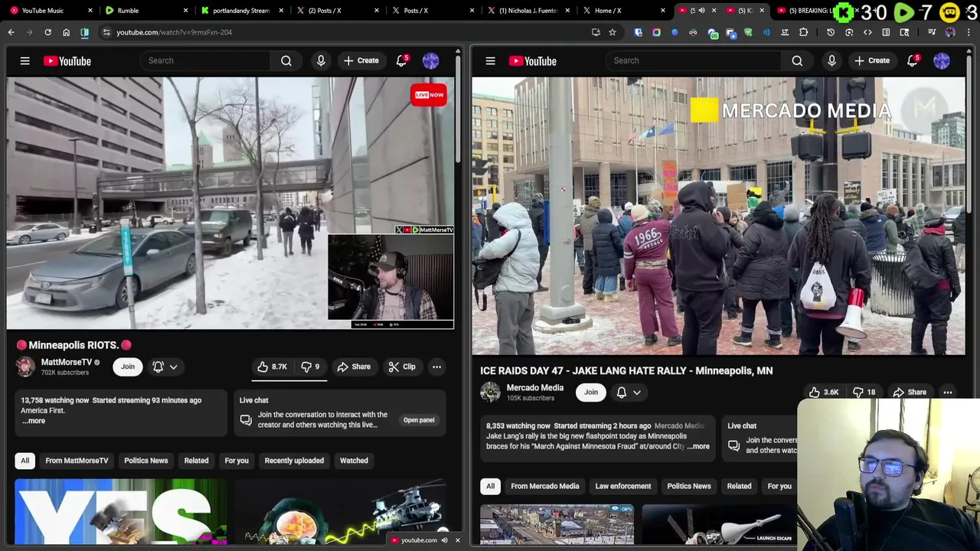Click search magnifier button in left YouTube window
This screenshot has height=551, width=980.
click(286, 60)
